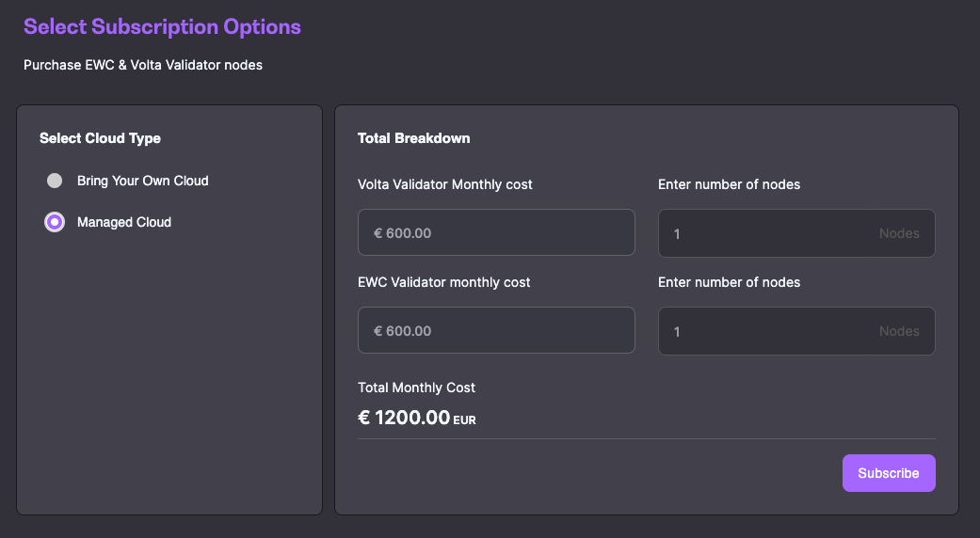Click the Total Monthly Cost label
The width and height of the screenshot is (980, 538).
tap(416, 388)
